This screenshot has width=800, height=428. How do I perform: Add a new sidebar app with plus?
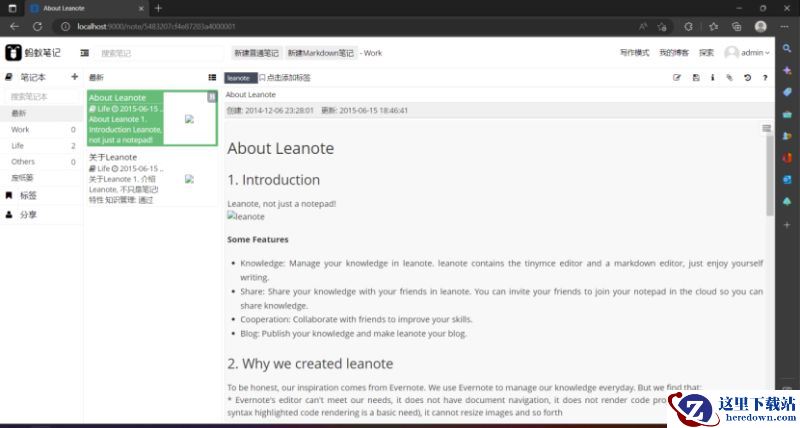787,224
